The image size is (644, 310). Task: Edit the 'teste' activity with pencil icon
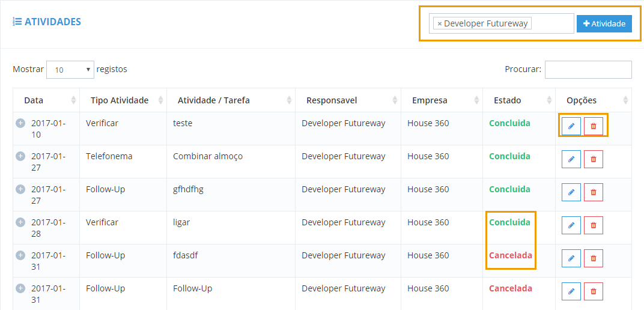[x=571, y=126]
